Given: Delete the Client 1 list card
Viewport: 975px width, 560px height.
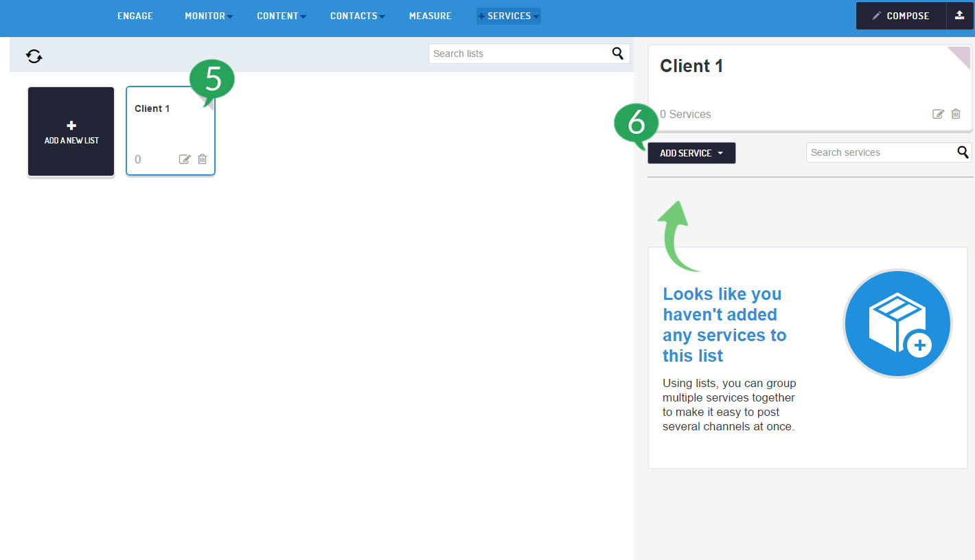Looking at the screenshot, I should 202,159.
